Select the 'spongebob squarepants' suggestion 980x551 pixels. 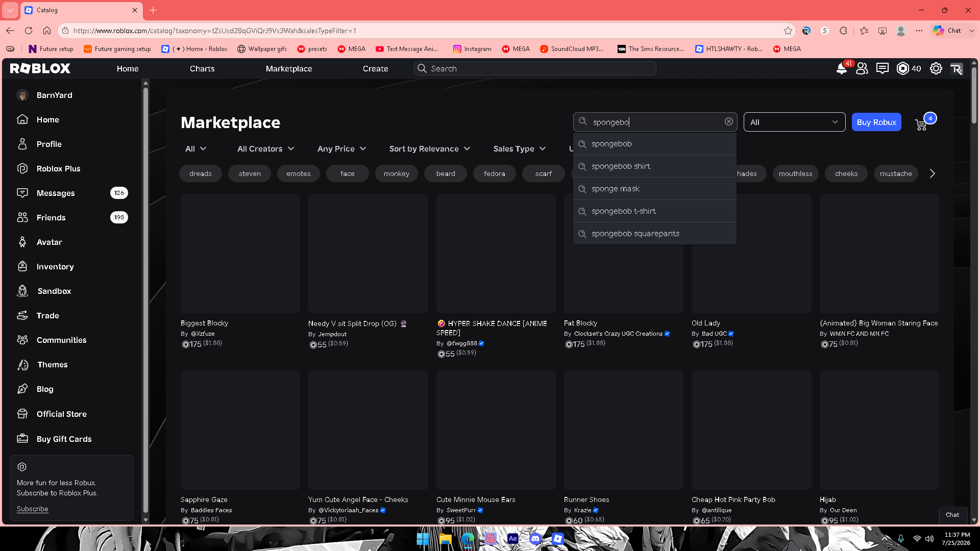pos(655,234)
